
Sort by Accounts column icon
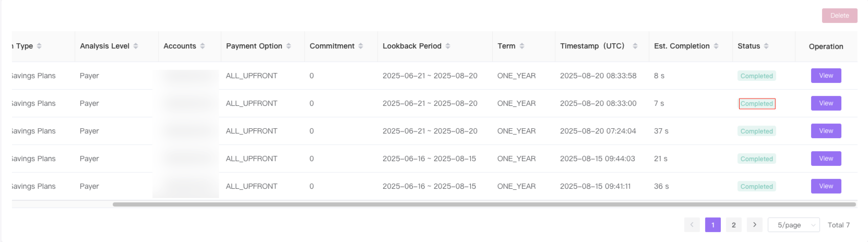pyautogui.click(x=203, y=46)
